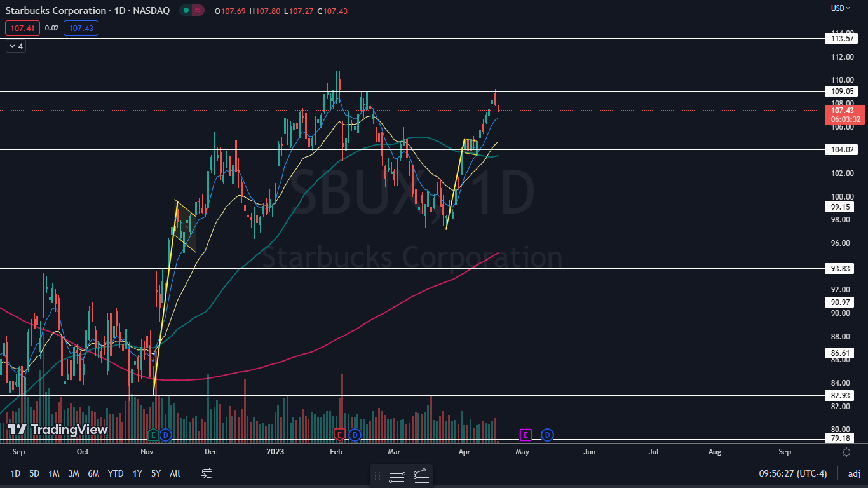Select the 79.18 horizontal line label
The height and width of the screenshot is (488, 868).
(842, 438)
